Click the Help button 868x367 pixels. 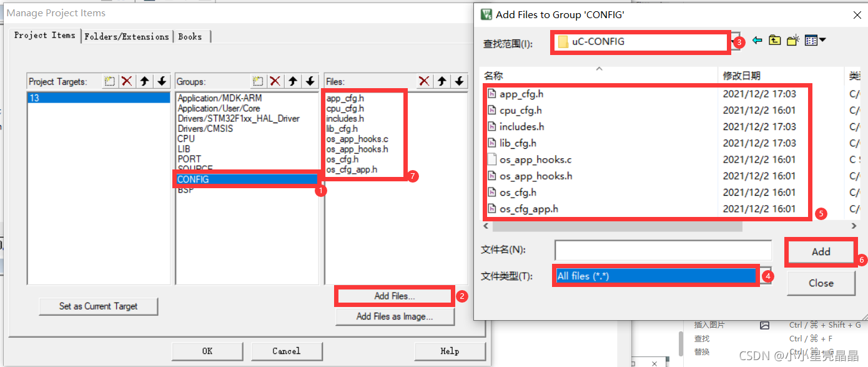450,351
